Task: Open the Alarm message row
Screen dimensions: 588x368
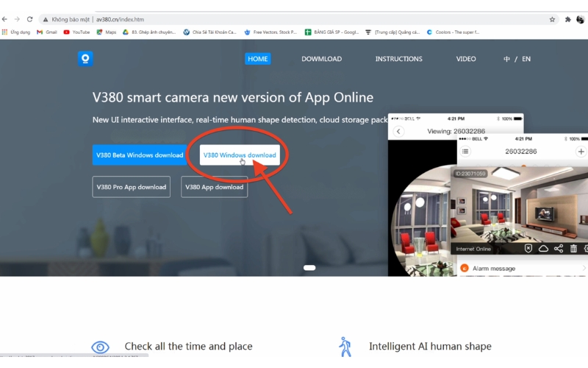Action: (x=523, y=269)
